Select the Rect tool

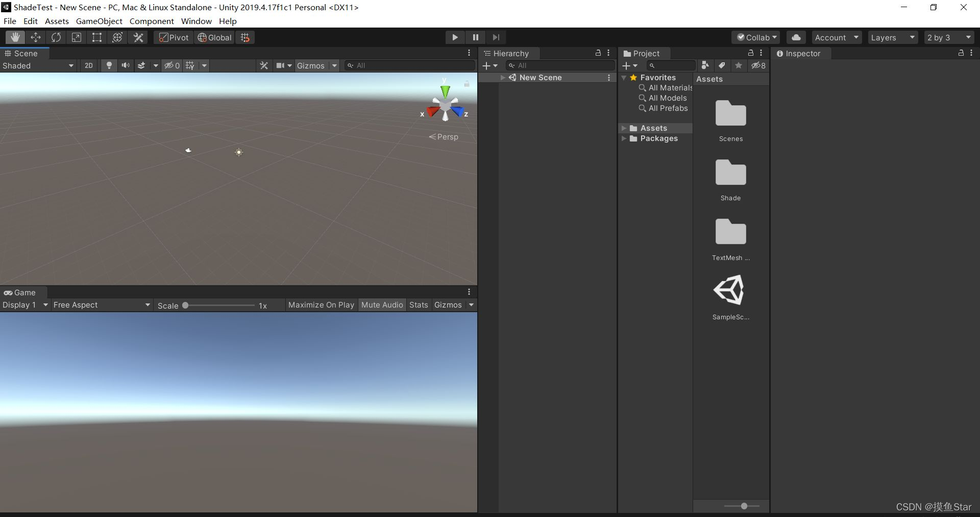97,37
